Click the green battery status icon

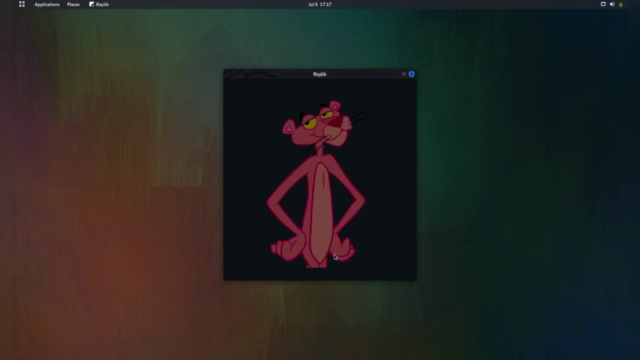[x=621, y=4]
